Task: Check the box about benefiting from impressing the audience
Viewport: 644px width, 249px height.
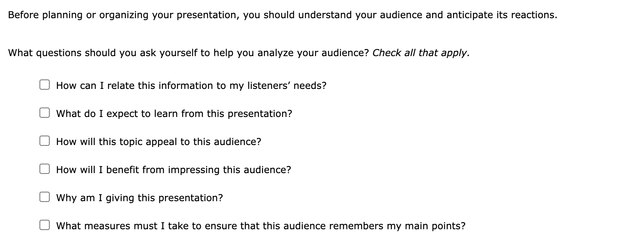Action: 45,168
